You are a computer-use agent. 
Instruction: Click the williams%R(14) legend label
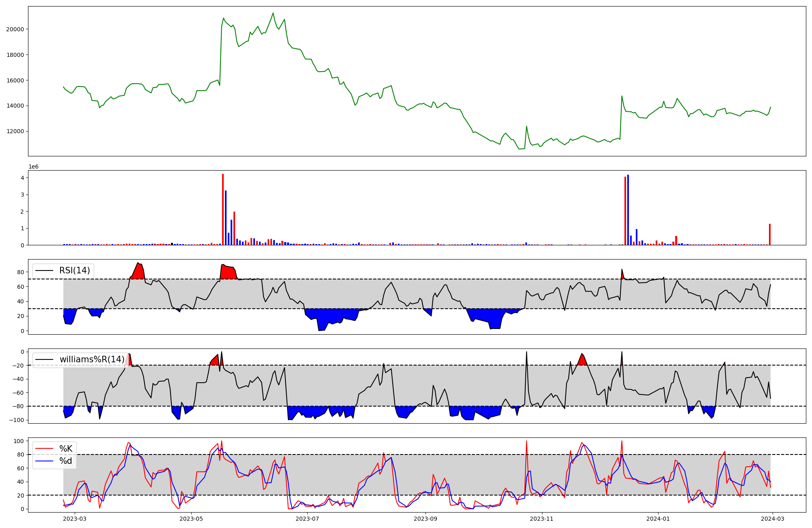click(92, 359)
